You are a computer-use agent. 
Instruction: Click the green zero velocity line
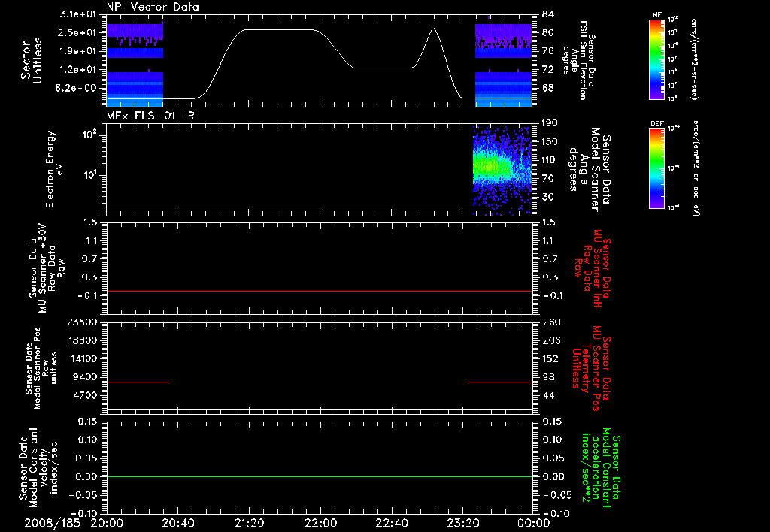point(319,476)
